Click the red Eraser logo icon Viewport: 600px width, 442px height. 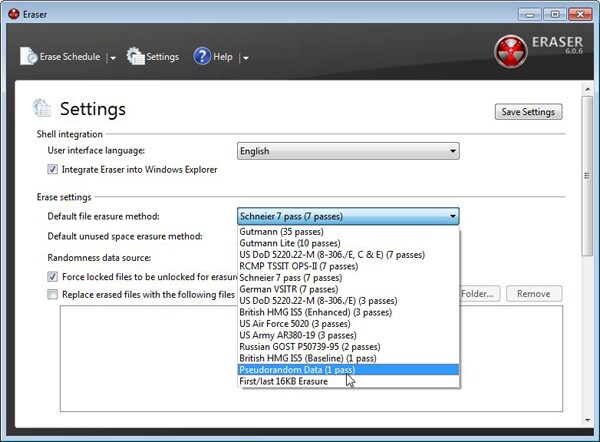(x=511, y=51)
